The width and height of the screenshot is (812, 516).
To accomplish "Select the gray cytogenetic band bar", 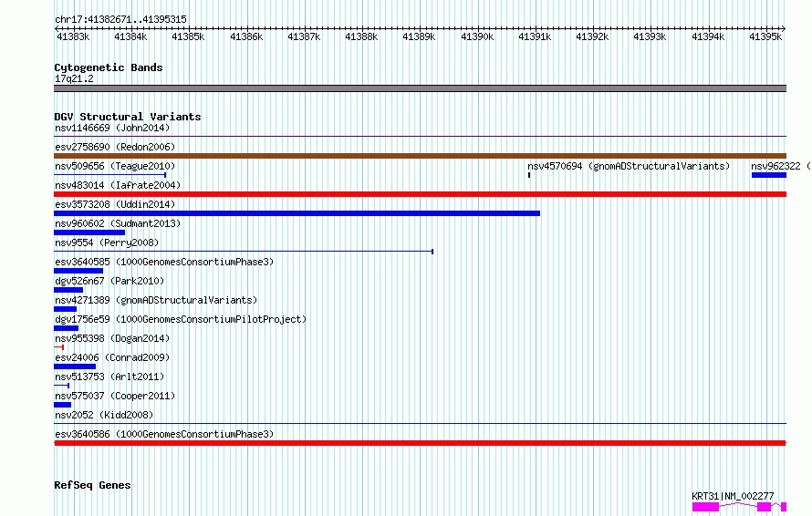I will click(420, 88).
